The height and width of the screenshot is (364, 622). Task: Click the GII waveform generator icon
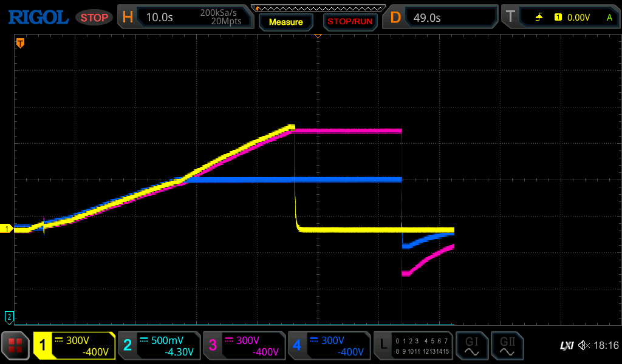pyautogui.click(x=507, y=346)
